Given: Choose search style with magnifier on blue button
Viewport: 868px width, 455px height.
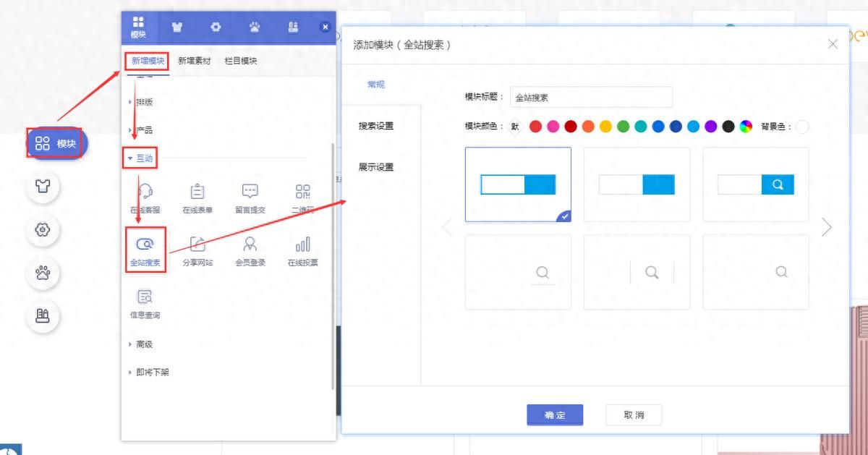Looking at the screenshot, I should tap(756, 184).
